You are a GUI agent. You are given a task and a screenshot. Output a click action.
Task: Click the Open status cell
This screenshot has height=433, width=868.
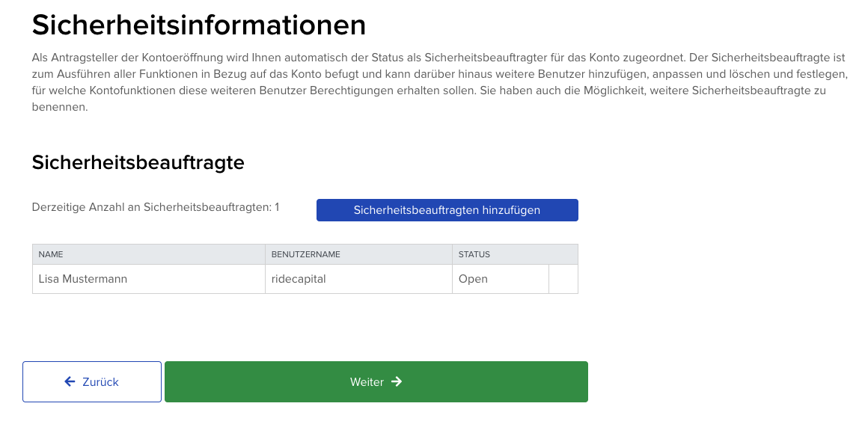[473, 279]
